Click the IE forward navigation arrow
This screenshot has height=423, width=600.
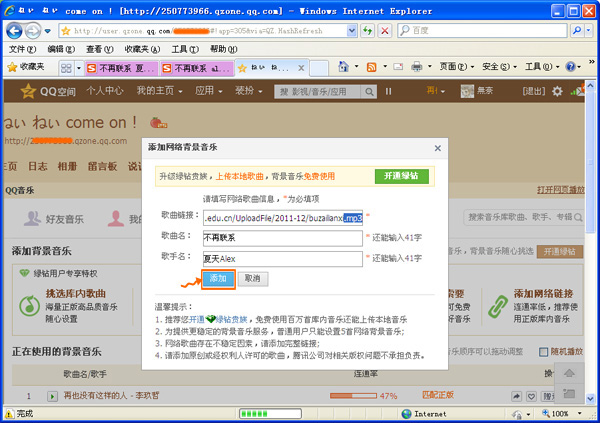coord(33,31)
